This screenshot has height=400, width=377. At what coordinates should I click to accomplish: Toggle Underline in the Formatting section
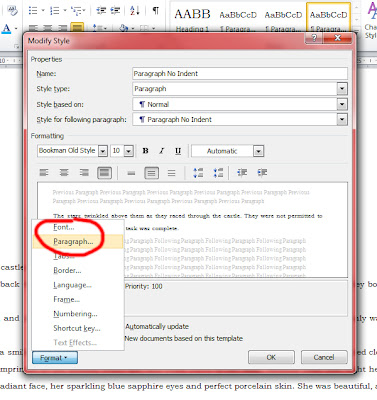click(178, 151)
